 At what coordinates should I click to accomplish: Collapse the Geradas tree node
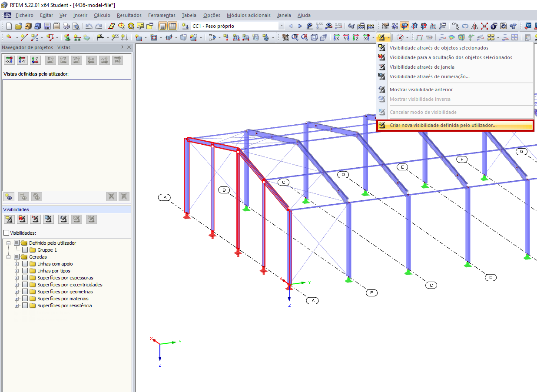pos(9,257)
